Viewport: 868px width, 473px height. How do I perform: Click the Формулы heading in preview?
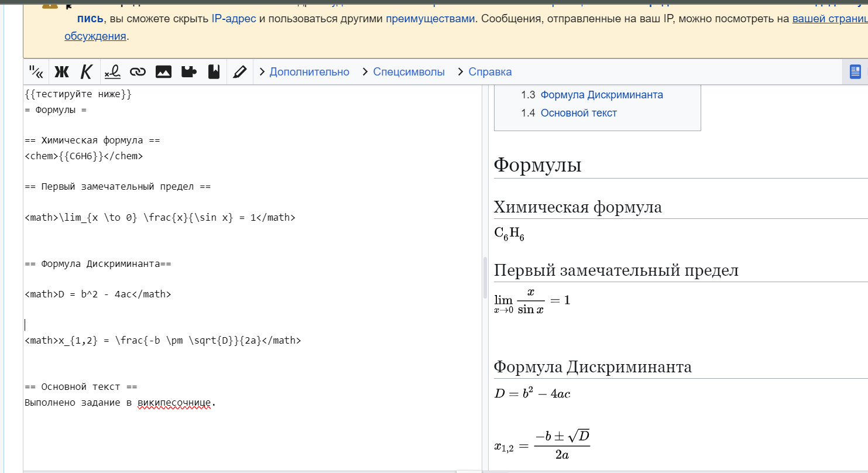[537, 164]
